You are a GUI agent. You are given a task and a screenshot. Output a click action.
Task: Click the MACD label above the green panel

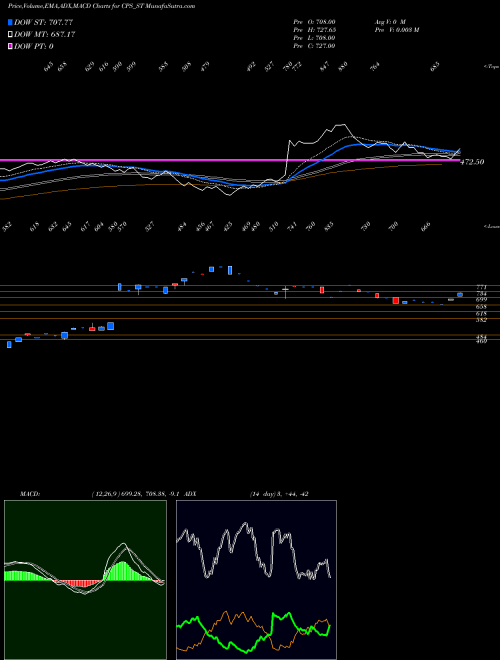(30, 494)
